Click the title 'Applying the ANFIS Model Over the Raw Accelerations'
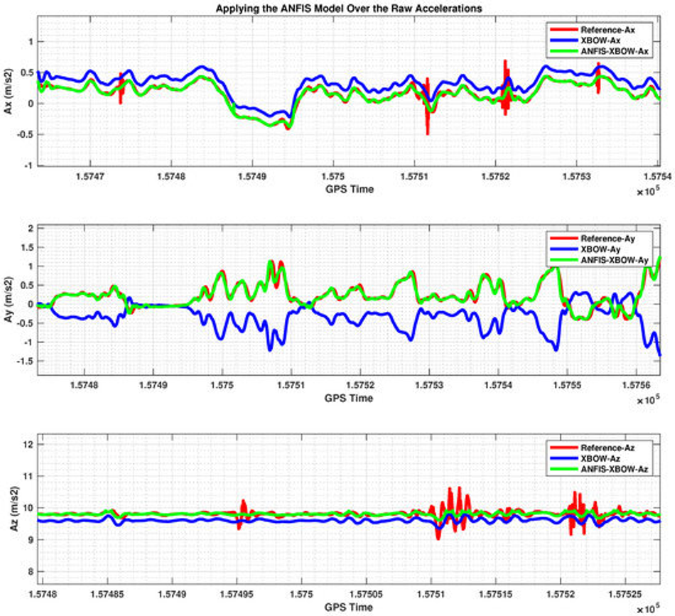 point(349,9)
